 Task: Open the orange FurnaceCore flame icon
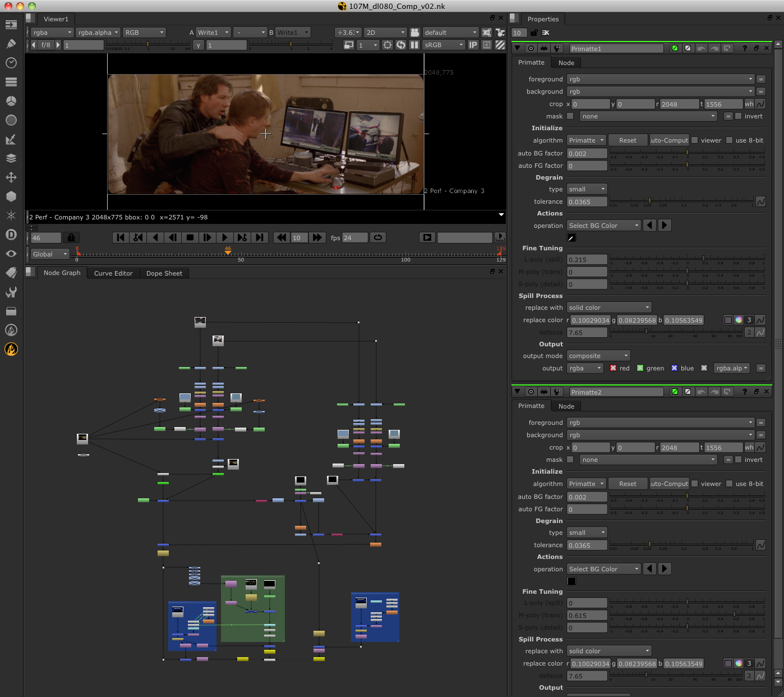[11, 349]
